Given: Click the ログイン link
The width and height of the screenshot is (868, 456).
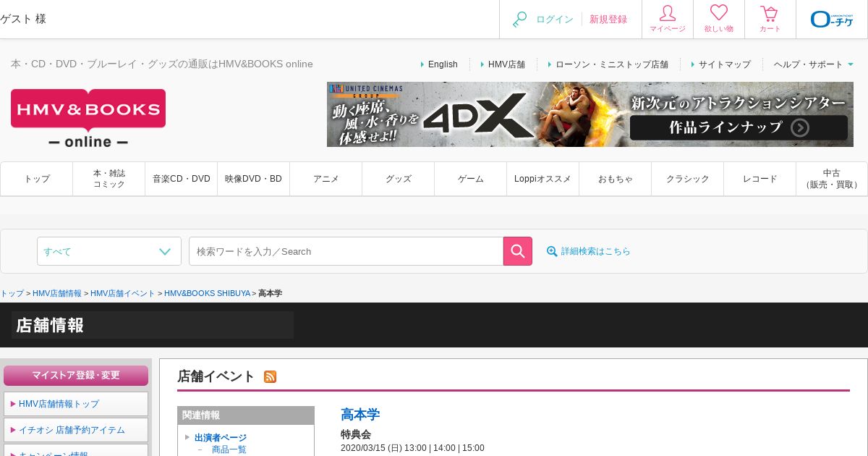Looking at the screenshot, I should click(x=555, y=20).
